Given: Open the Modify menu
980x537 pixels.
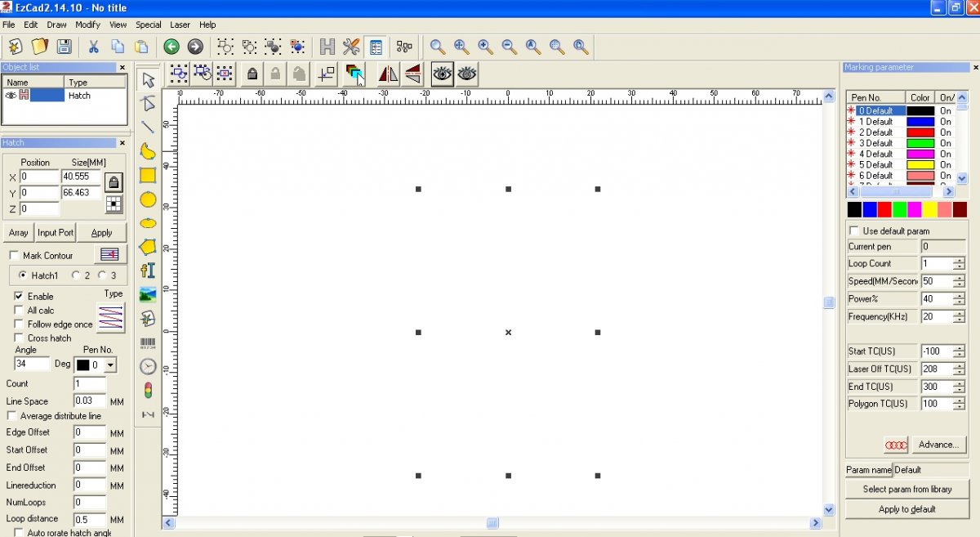Looking at the screenshot, I should tap(87, 25).
